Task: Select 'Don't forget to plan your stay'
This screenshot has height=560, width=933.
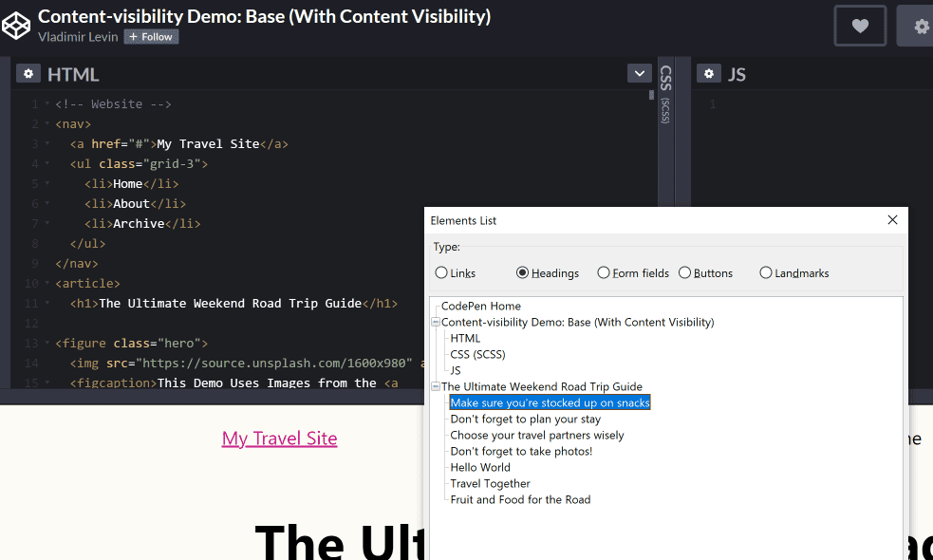Action: click(526, 419)
